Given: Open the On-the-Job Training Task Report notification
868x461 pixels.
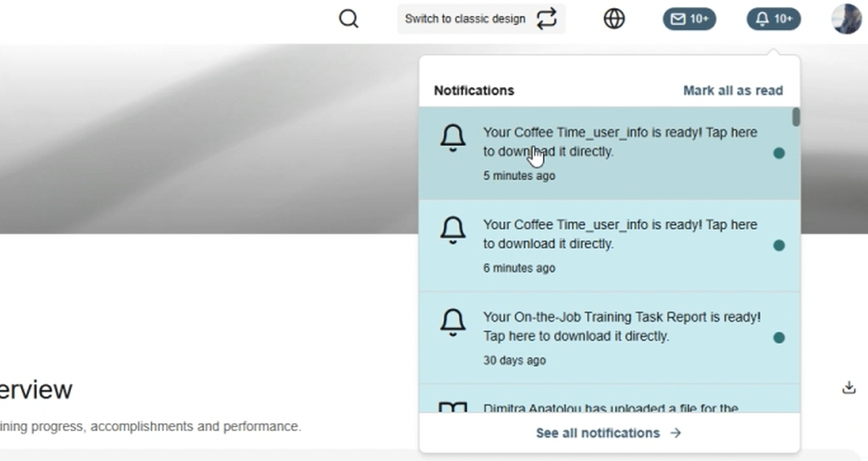Looking at the screenshot, I should click(621, 326).
